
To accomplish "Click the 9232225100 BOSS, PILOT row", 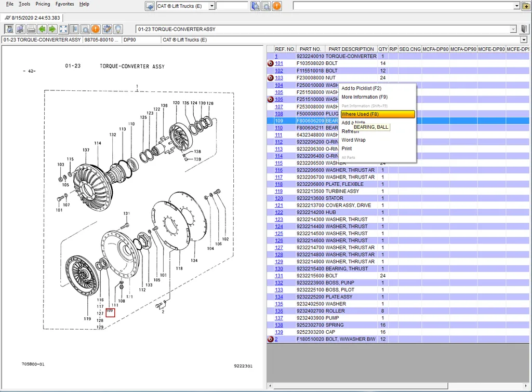I will pos(398,290).
